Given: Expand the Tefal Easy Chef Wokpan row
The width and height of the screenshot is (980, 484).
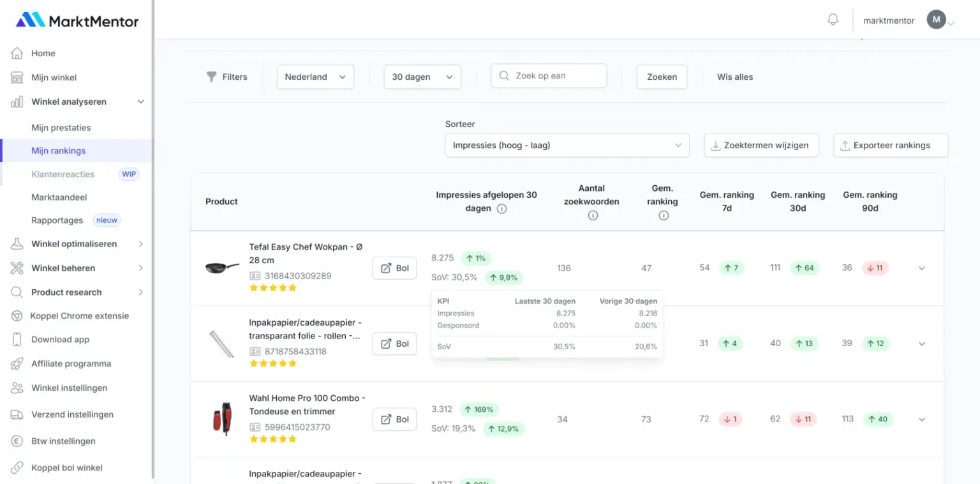Looking at the screenshot, I should coord(922,268).
